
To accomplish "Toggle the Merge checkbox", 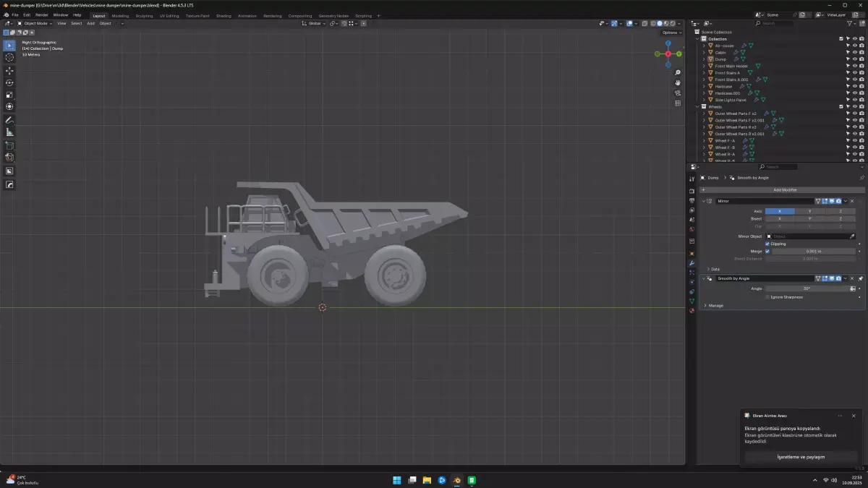I will click(767, 251).
